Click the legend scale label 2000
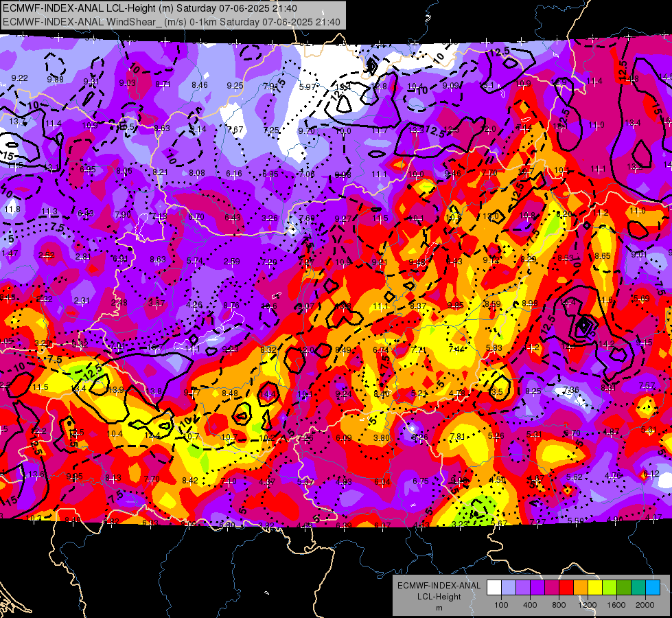 pyautogui.click(x=645, y=605)
